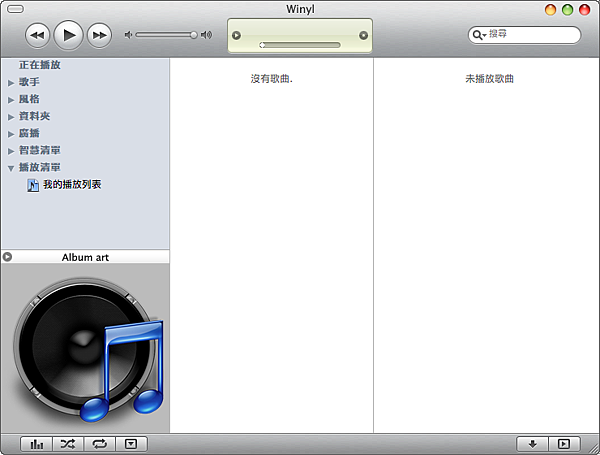600x455 pixels.
Task: Open the 我的播放列表 playlist
Action: pyautogui.click(x=72, y=184)
